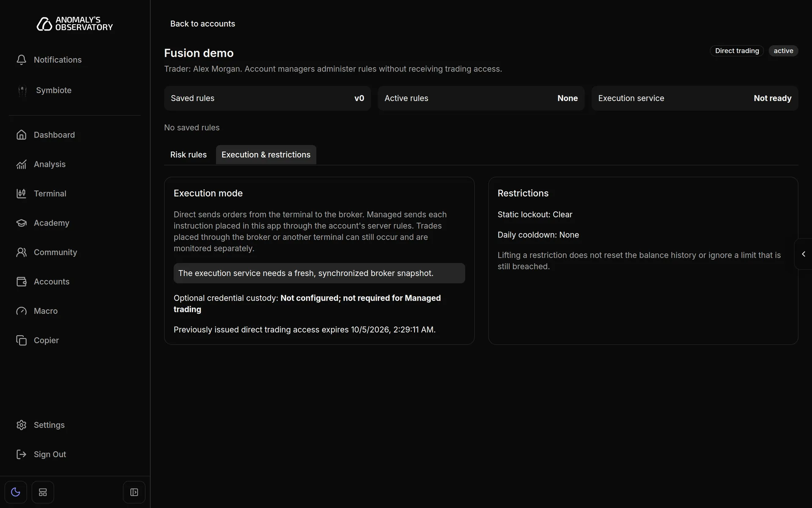
Task: Open the Settings gear icon
Action: pos(21,425)
